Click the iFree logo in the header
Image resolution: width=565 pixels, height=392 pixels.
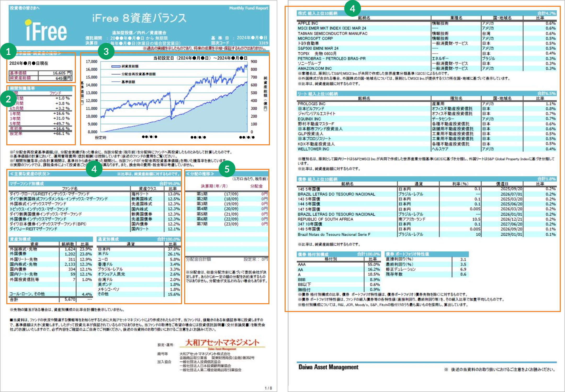point(46,31)
